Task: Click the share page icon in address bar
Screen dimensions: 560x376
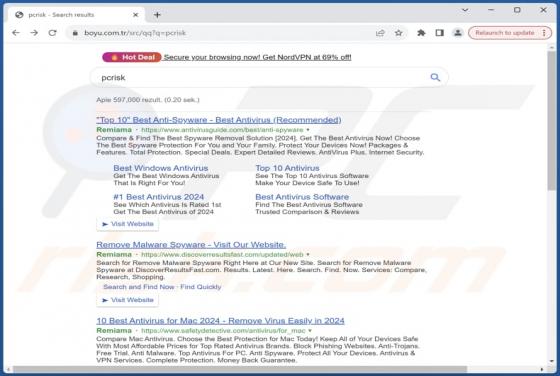Action: [380, 33]
